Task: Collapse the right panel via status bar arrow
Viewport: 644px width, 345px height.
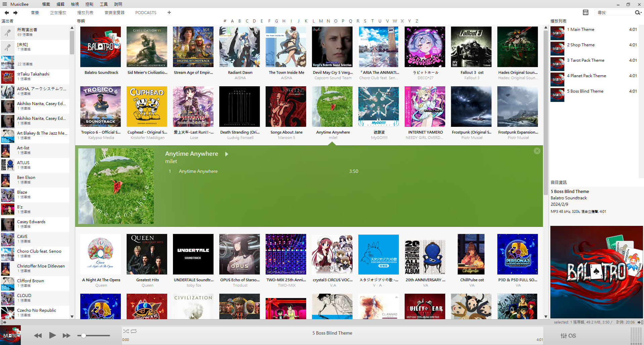Action: [640, 322]
